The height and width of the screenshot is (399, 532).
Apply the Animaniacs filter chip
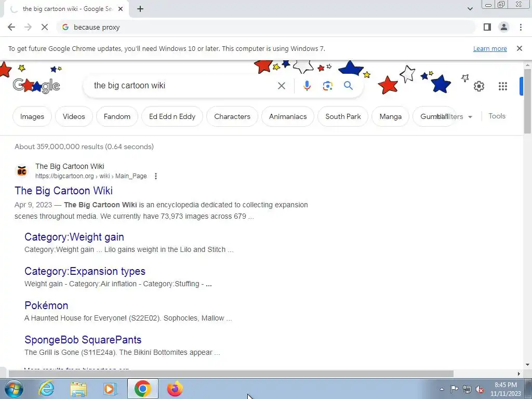point(288,116)
